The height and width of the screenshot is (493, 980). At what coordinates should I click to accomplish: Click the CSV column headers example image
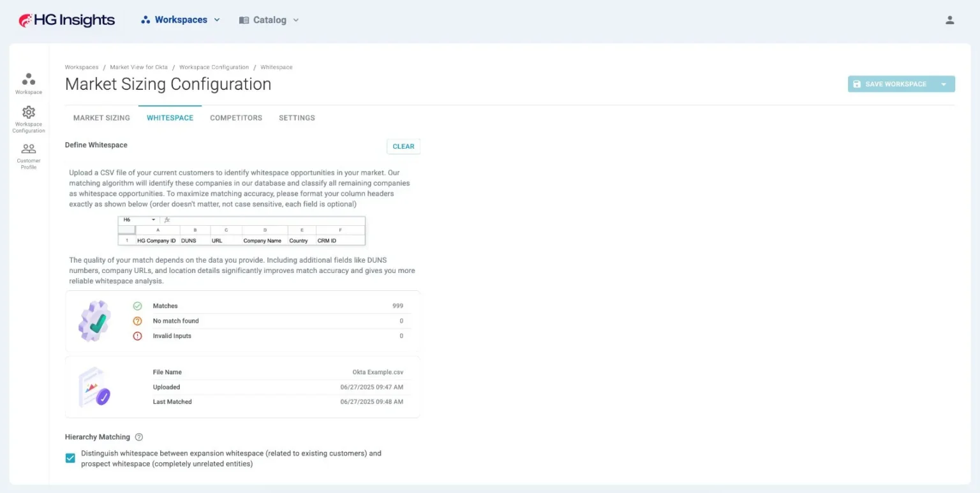point(242,231)
